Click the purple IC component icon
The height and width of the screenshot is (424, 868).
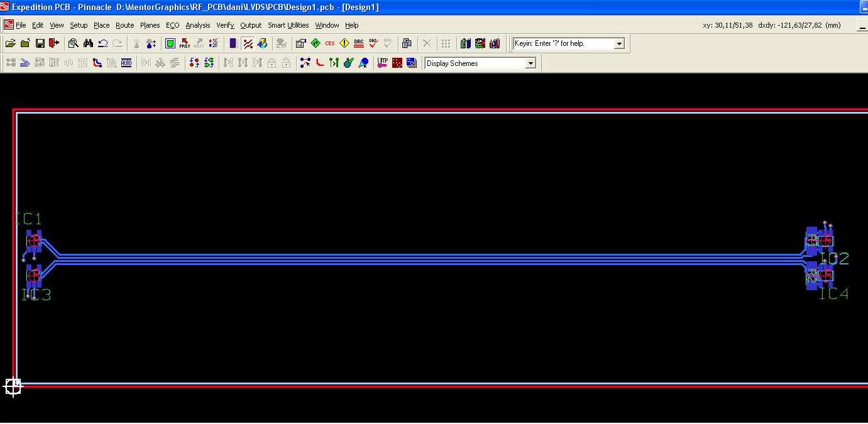[x=233, y=43]
